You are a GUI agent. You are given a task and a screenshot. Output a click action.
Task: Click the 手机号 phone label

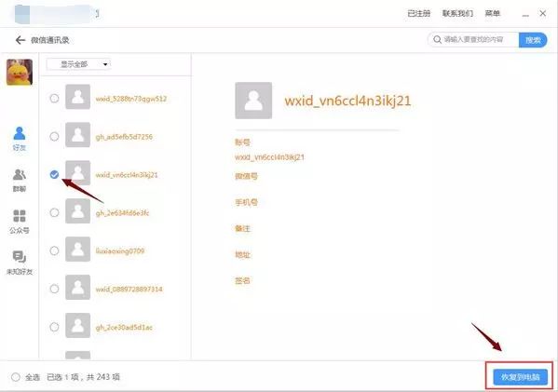pos(246,202)
